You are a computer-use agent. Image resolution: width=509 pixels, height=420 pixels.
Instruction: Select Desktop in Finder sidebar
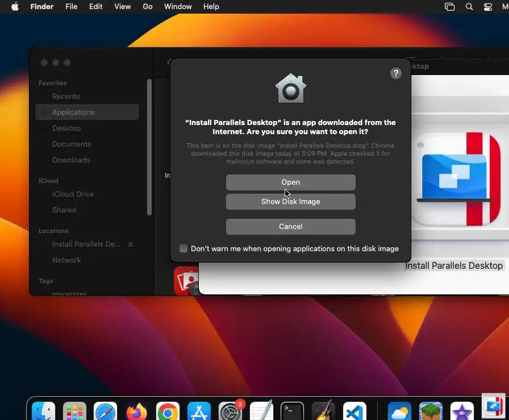[66, 128]
